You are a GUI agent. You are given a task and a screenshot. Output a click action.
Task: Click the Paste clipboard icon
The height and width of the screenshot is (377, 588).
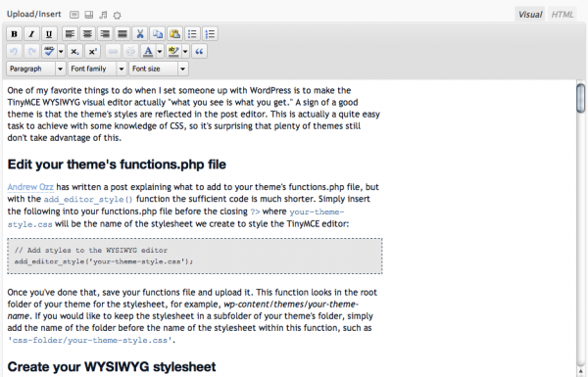174,33
